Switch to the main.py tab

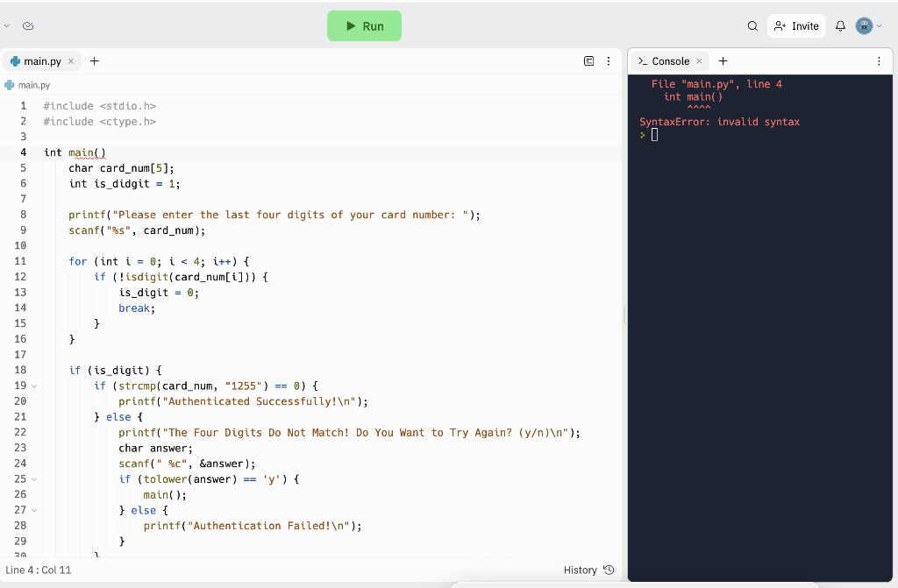[41, 61]
